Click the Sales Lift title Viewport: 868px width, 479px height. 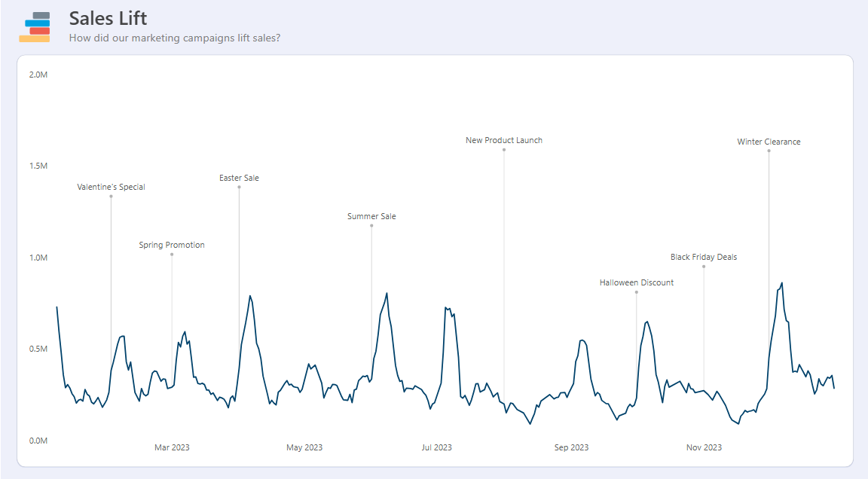[108, 18]
